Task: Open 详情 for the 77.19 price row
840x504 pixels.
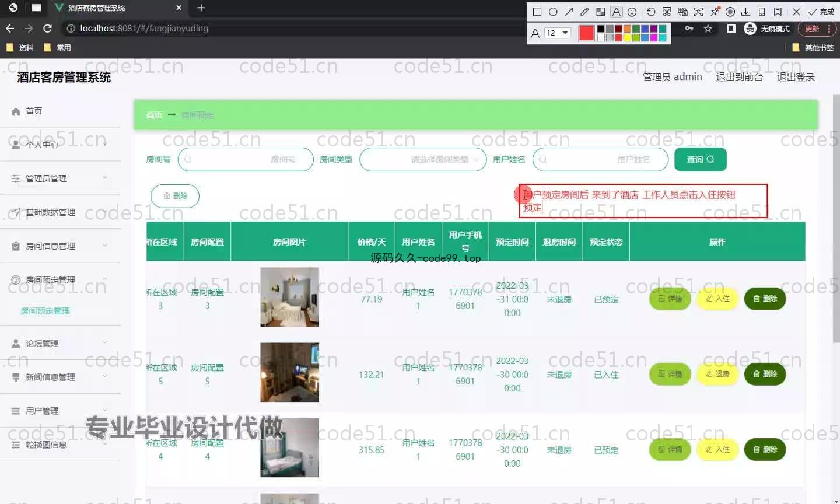Action: (x=670, y=299)
